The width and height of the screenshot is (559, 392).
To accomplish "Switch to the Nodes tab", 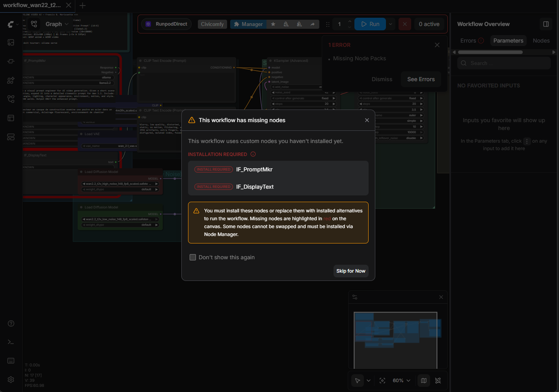I will (x=541, y=41).
